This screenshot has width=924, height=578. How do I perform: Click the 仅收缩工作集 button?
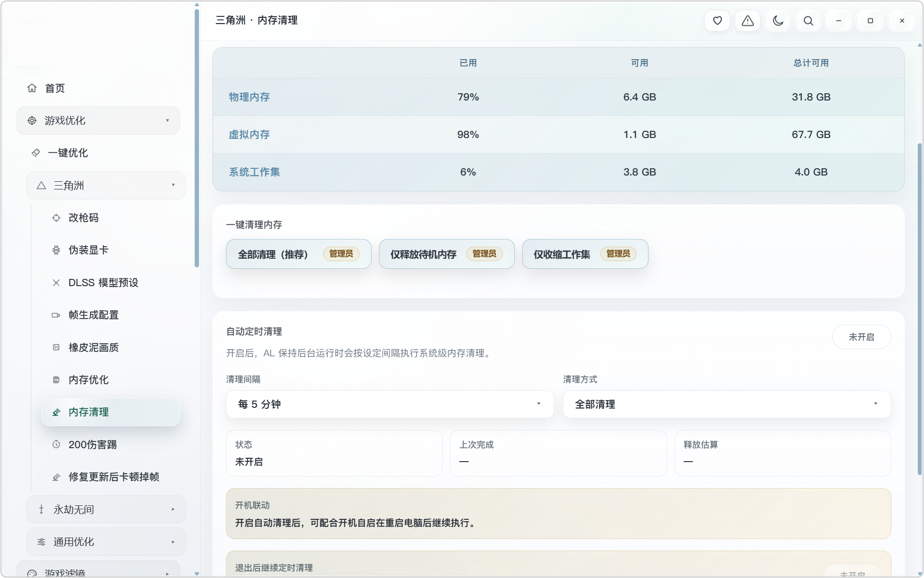click(x=585, y=254)
